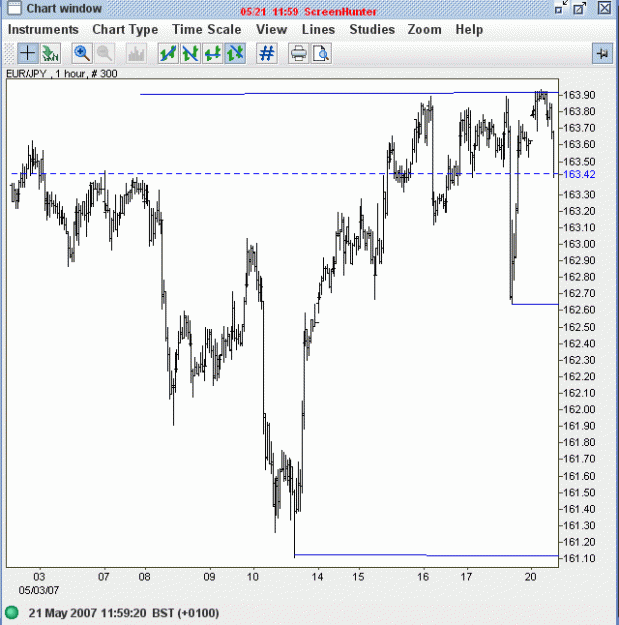Screen dimensions: 619x625
Task: Print the chart using printer icon
Action: click(299, 53)
